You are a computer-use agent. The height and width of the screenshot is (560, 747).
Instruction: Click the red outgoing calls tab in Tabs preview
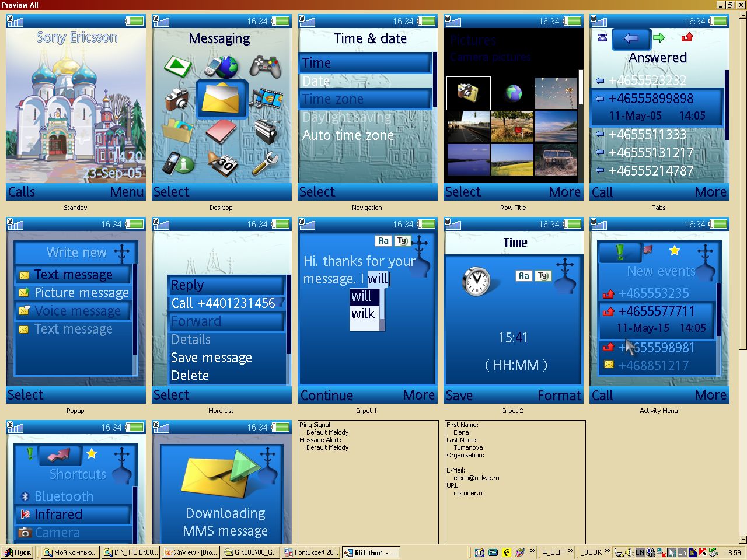[x=687, y=38]
